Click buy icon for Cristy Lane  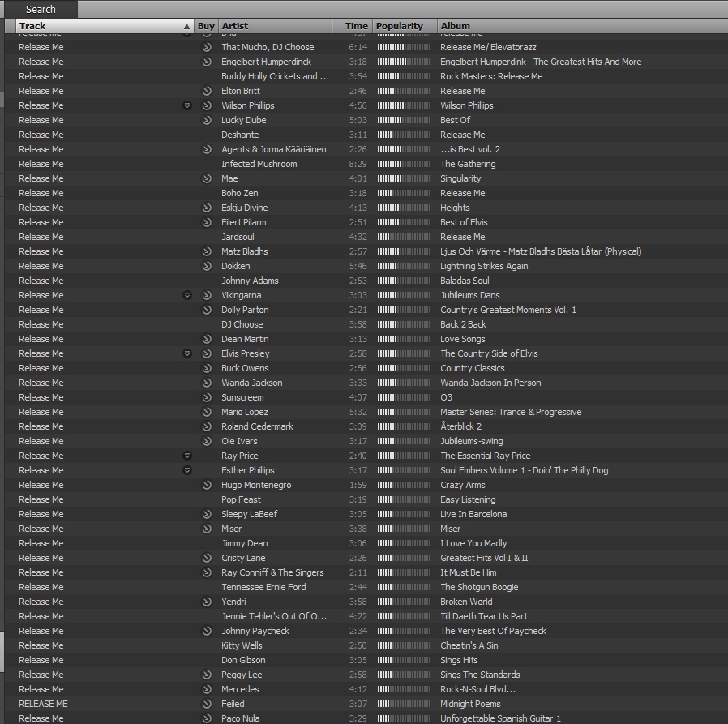(207, 559)
